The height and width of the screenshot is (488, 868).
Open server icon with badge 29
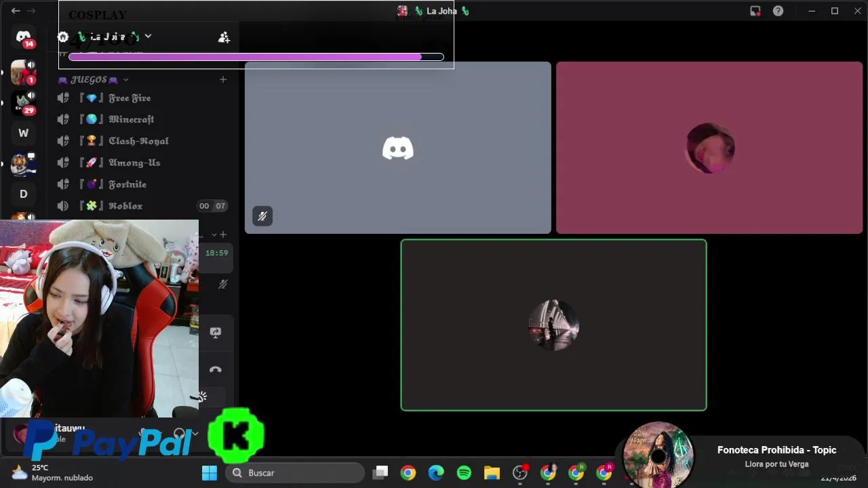pos(23,103)
